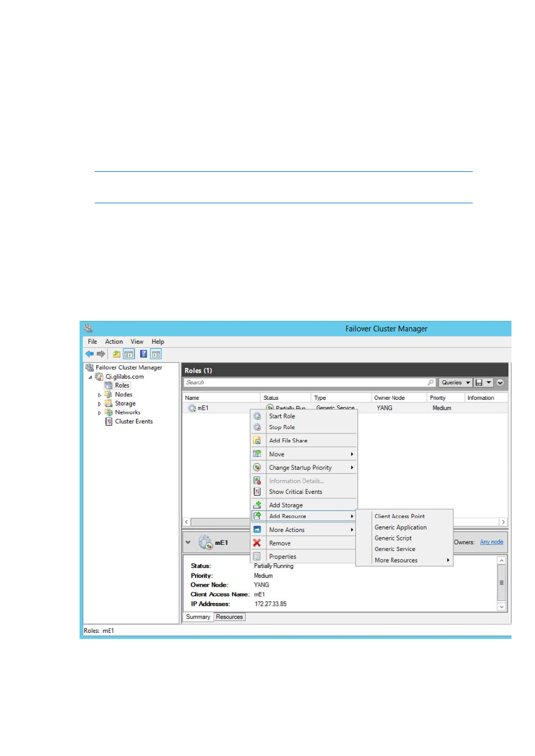Click the Search field in Roles
This screenshot has width=535, height=756.
click(310, 382)
